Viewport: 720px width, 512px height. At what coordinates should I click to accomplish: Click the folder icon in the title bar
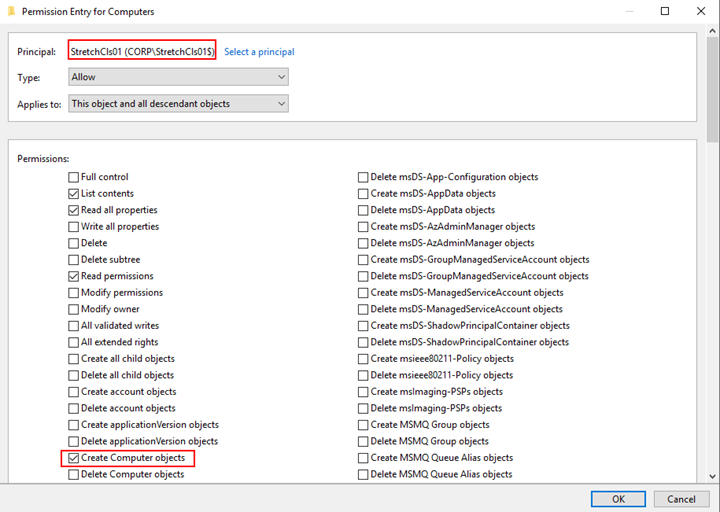pyautogui.click(x=11, y=11)
